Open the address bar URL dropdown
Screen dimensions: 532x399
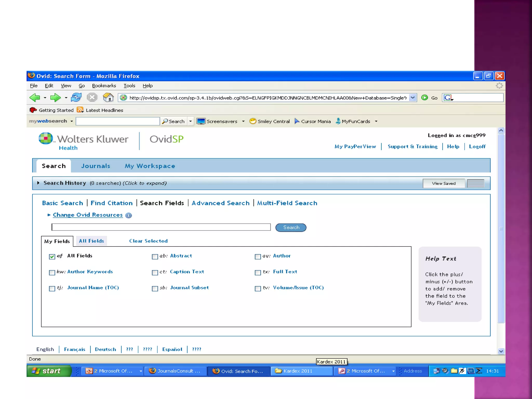point(413,98)
